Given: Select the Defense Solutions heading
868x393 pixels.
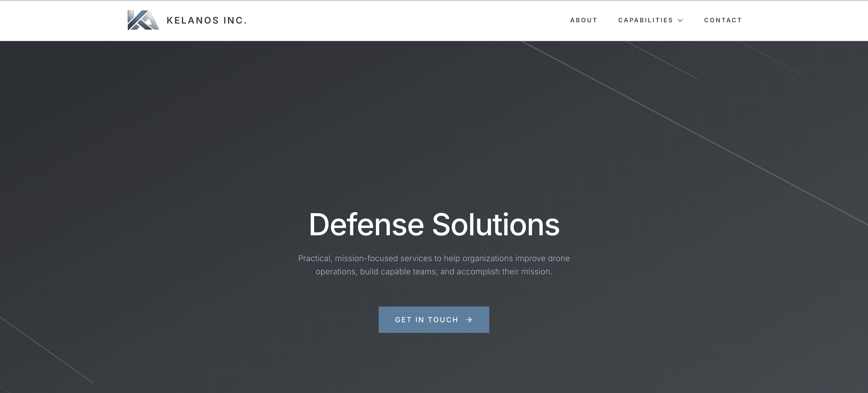Looking at the screenshot, I should point(434,224).
